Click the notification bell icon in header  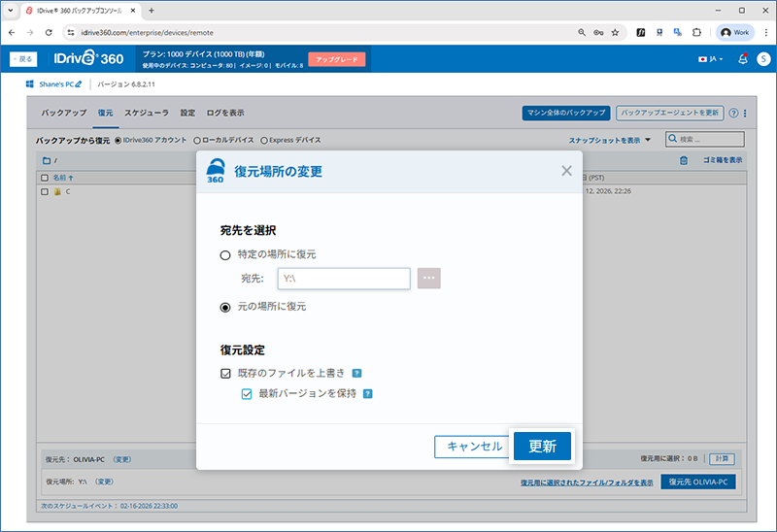[743, 59]
